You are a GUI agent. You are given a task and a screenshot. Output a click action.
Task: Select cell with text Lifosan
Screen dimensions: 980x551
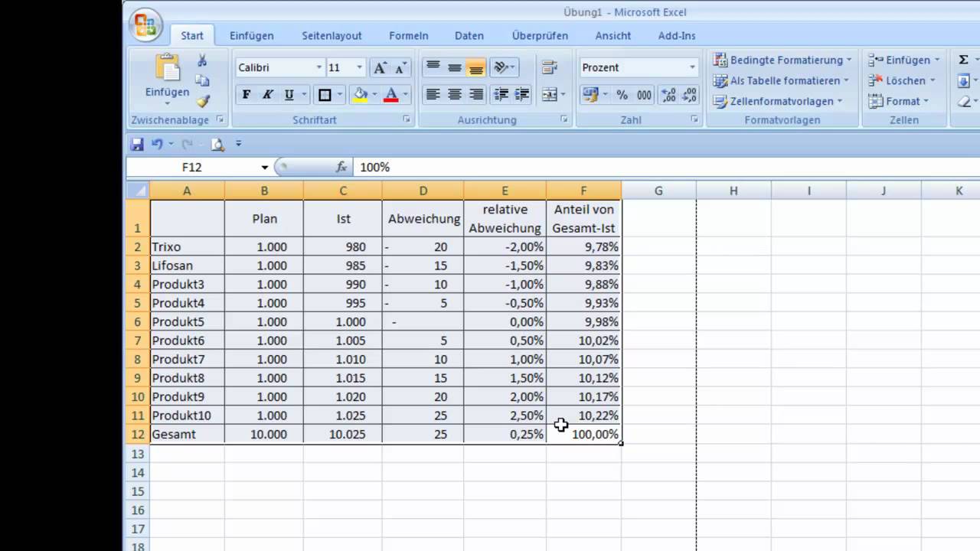[187, 266]
